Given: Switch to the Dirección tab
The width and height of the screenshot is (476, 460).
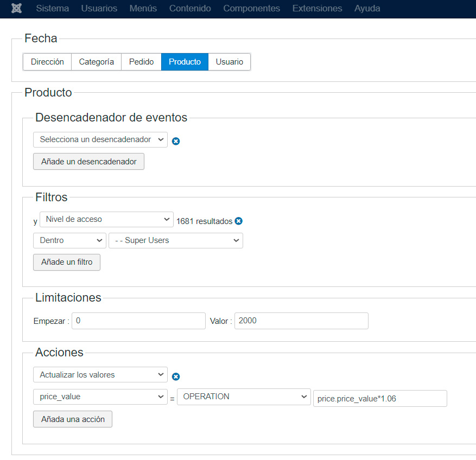Looking at the screenshot, I should pyautogui.click(x=47, y=62).
